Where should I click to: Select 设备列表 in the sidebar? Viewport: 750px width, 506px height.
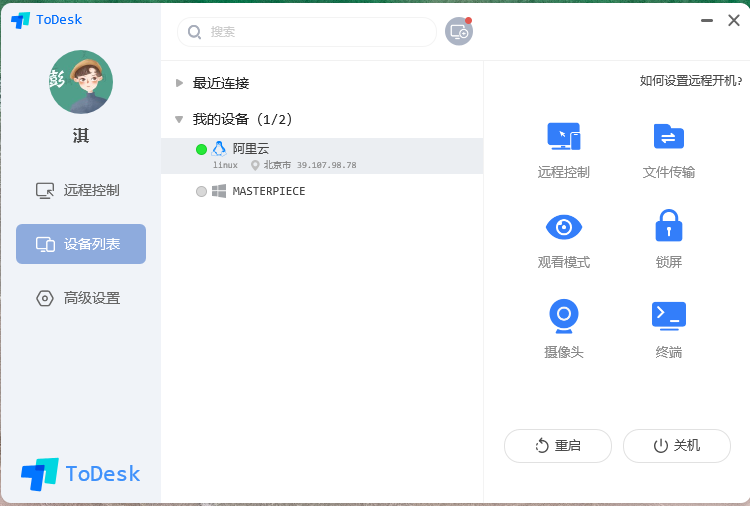81,244
